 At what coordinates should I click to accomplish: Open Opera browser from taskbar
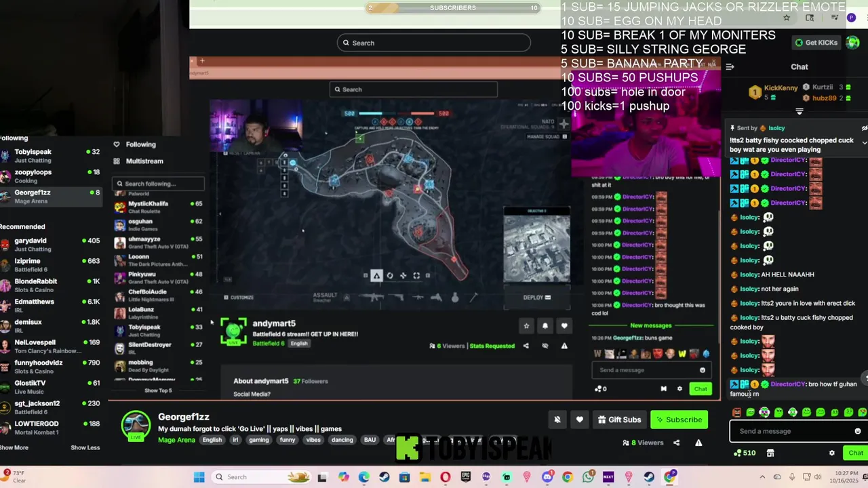(446, 477)
